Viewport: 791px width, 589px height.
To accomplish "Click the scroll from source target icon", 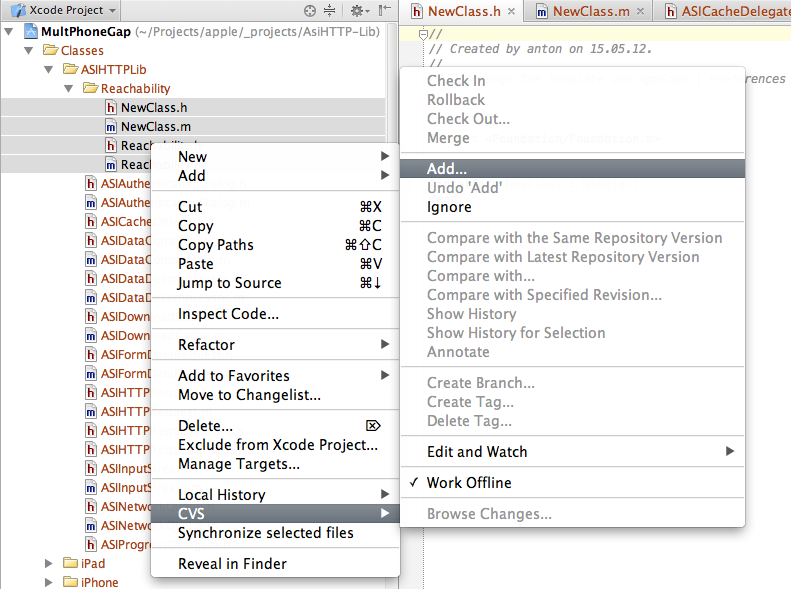I will [310, 10].
